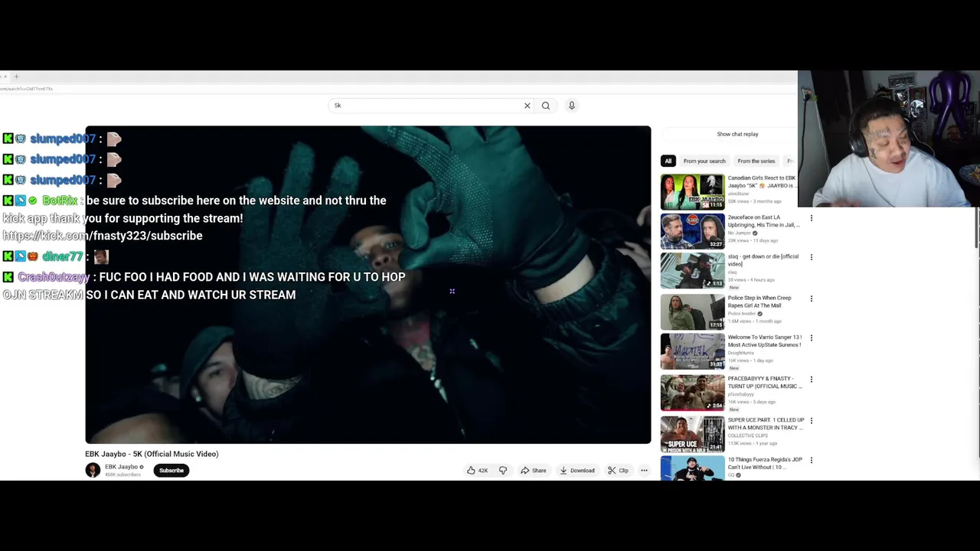Click username diner77 in chat overlay
The image size is (980, 551).
pyautogui.click(x=62, y=256)
